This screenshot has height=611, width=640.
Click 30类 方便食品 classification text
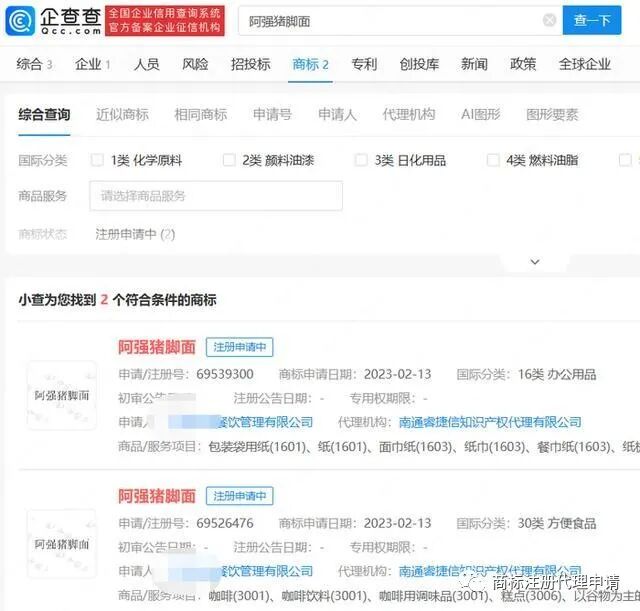click(x=557, y=523)
